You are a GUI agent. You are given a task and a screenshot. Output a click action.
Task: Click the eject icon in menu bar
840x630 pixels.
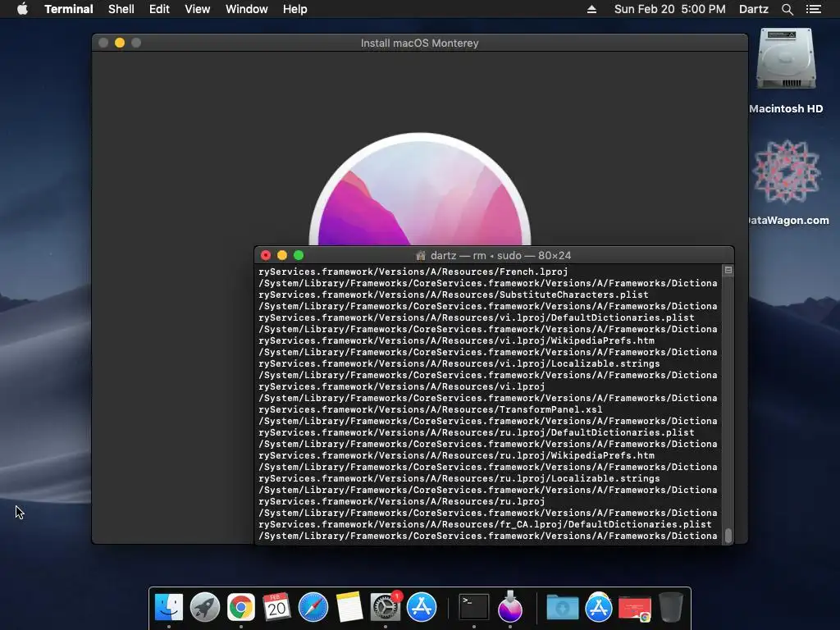coord(591,9)
